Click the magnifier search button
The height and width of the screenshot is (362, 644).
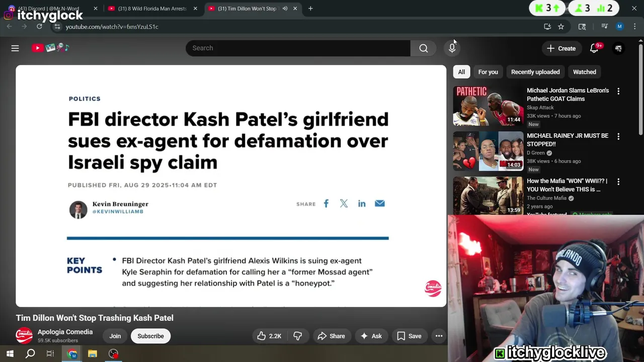coord(424,48)
